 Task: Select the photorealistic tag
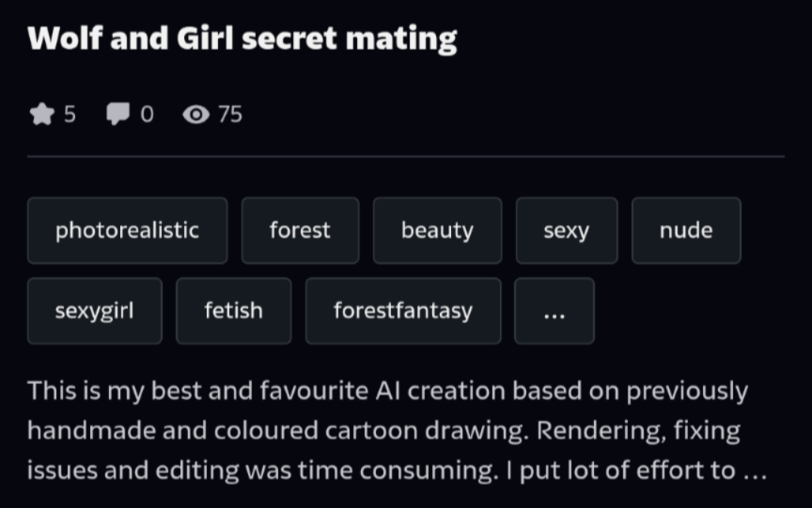tap(127, 230)
